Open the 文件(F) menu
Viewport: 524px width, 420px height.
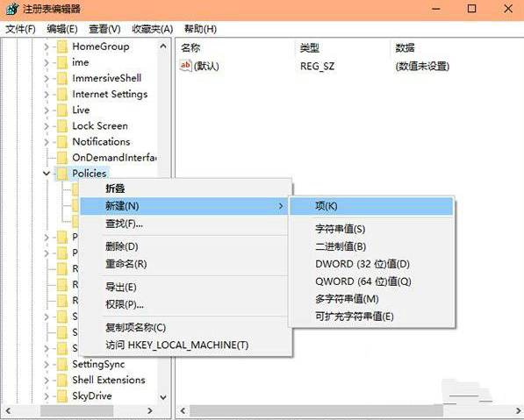(x=20, y=30)
